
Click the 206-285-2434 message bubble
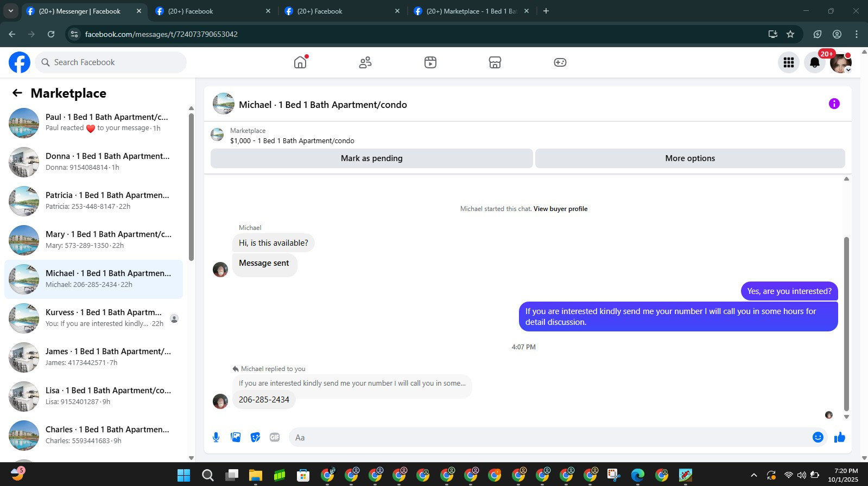[264, 400]
